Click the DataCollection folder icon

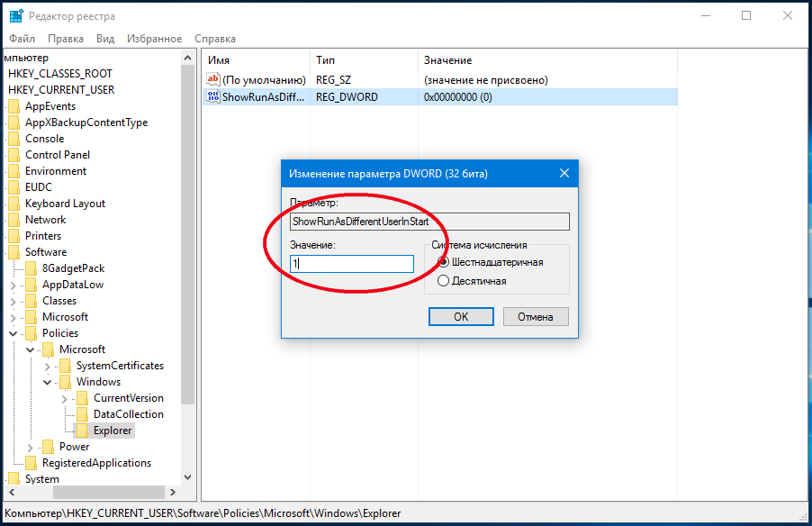[x=82, y=414]
